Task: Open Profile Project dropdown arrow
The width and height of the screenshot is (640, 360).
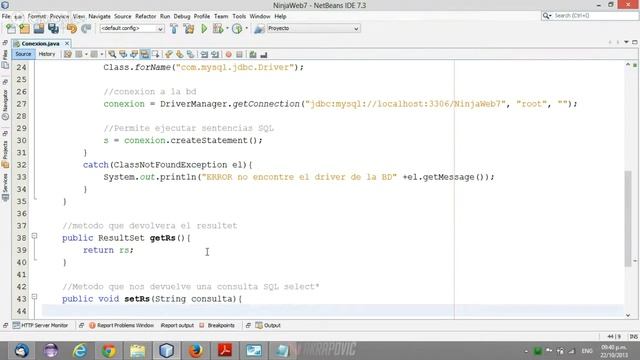Action: coord(246,29)
